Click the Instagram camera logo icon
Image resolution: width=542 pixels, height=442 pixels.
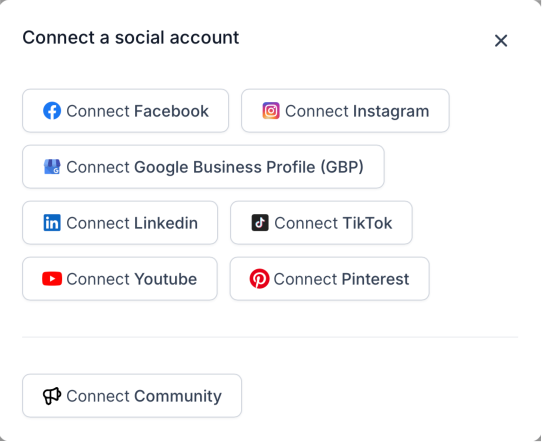pyautogui.click(x=271, y=111)
